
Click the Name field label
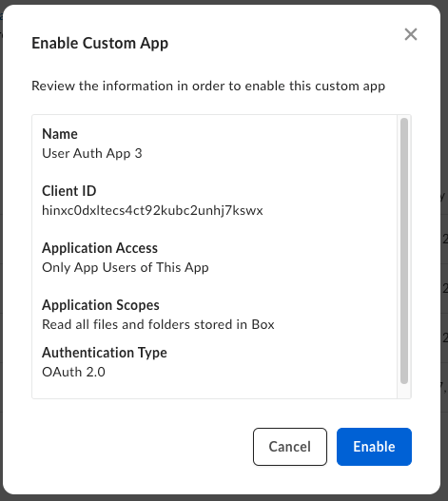[x=60, y=134]
